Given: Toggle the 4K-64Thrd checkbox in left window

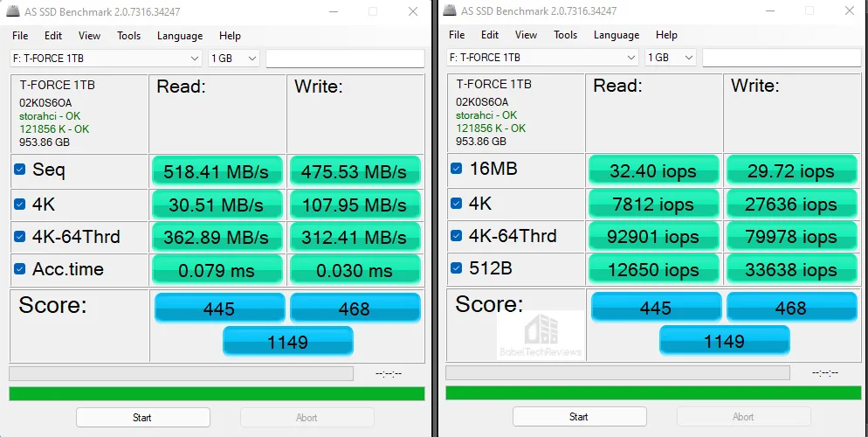Looking at the screenshot, I should 19,237.
